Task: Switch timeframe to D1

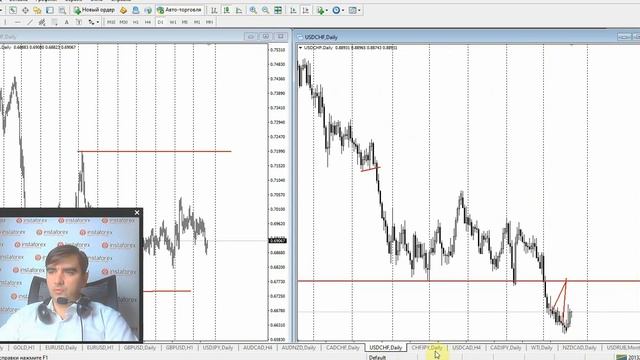Action: tap(160, 22)
